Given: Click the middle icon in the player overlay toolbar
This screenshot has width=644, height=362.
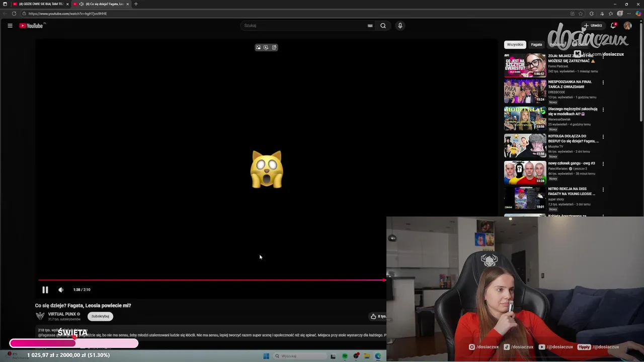Looking at the screenshot, I should click(x=266, y=47).
